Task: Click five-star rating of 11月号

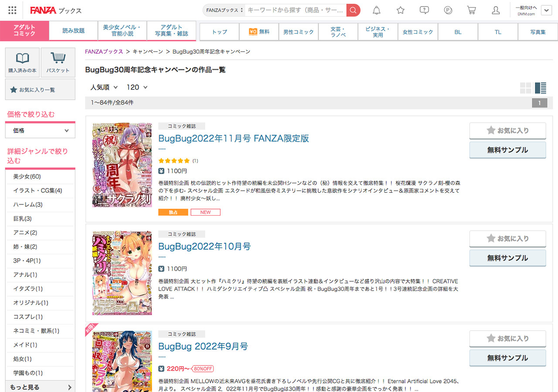Action: click(174, 161)
